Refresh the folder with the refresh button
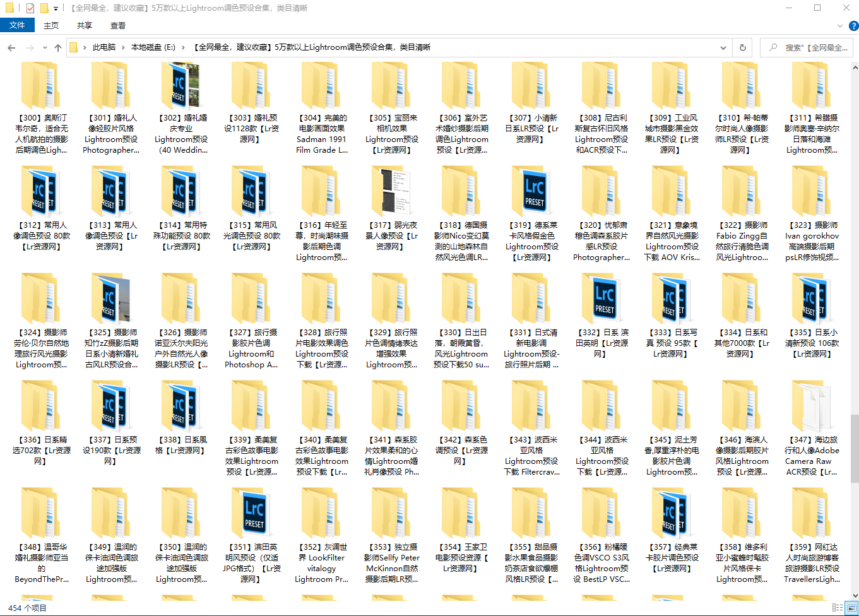 point(743,47)
